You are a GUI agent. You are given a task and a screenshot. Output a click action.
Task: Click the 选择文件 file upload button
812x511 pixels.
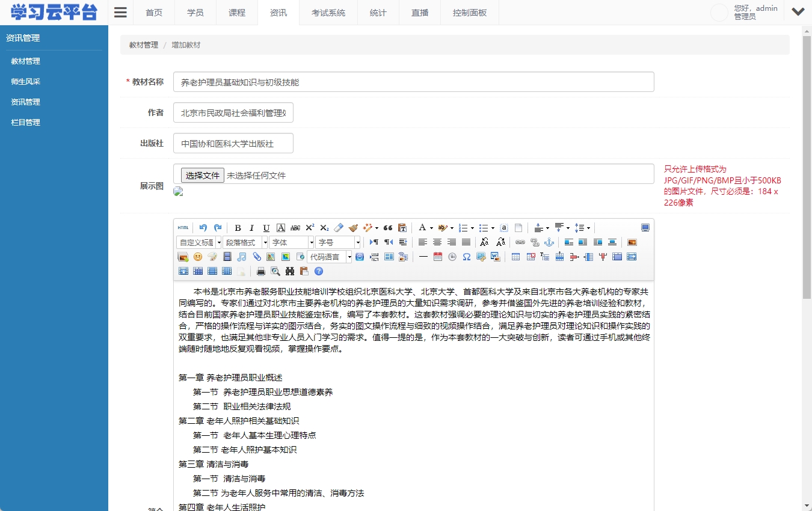point(202,175)
